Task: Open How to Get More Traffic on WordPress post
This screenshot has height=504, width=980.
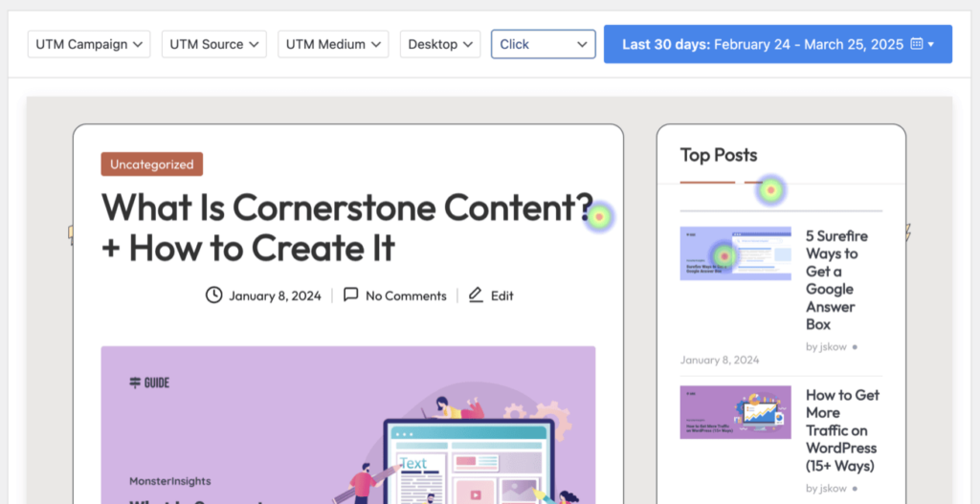Action: [841, 429]
